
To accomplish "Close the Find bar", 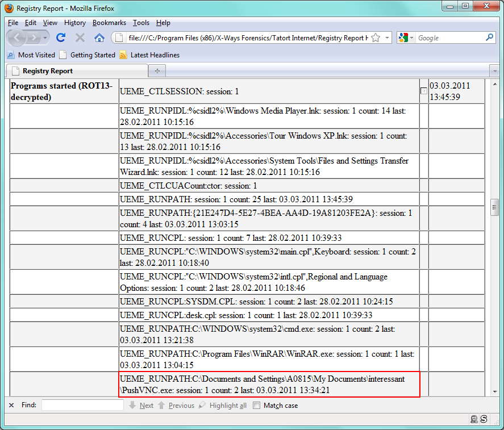I will (x=11, y=405).
